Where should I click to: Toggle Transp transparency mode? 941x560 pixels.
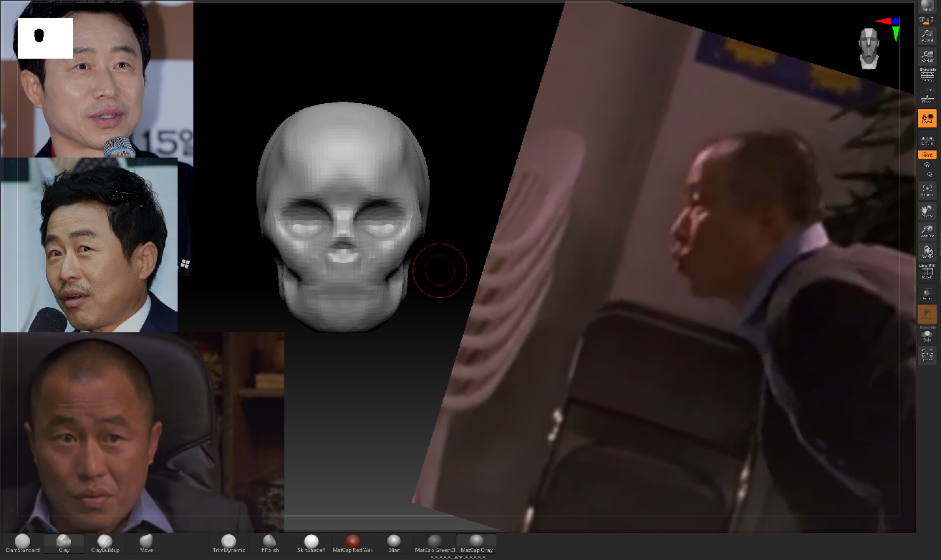(x=927, y=294)
